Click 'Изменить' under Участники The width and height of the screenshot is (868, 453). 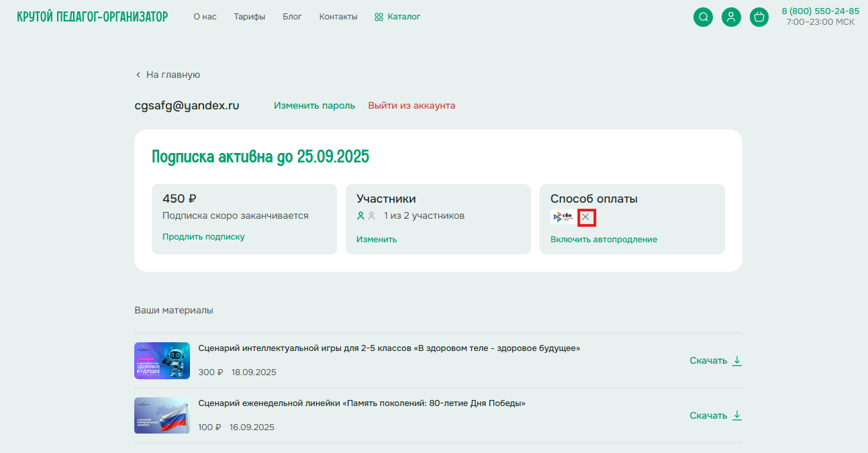pos(377,240)
